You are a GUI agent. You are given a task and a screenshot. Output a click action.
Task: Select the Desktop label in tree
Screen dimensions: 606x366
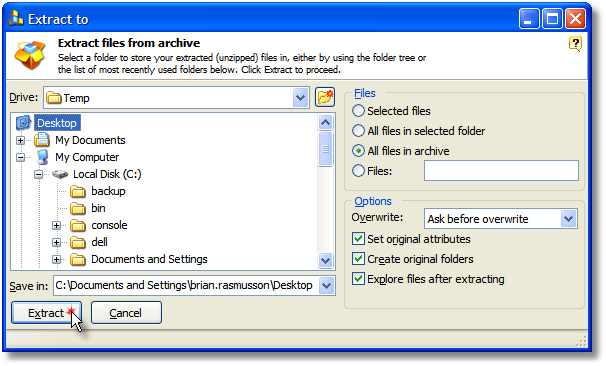(57, 123)
